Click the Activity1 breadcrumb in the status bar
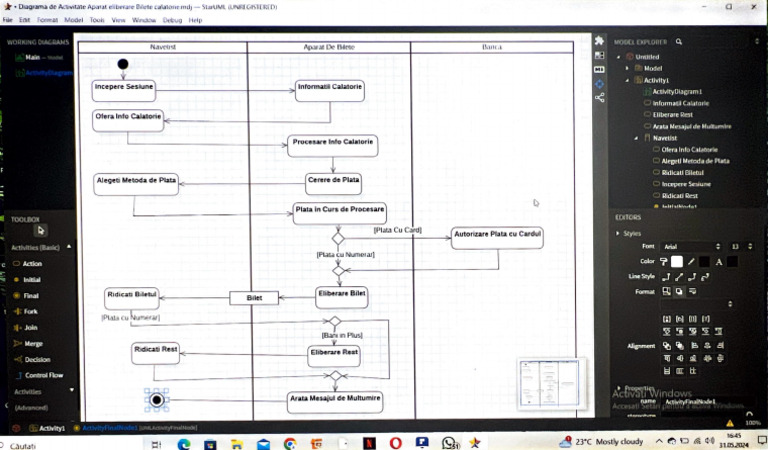768x450 pixels. [x=47, y=428]
